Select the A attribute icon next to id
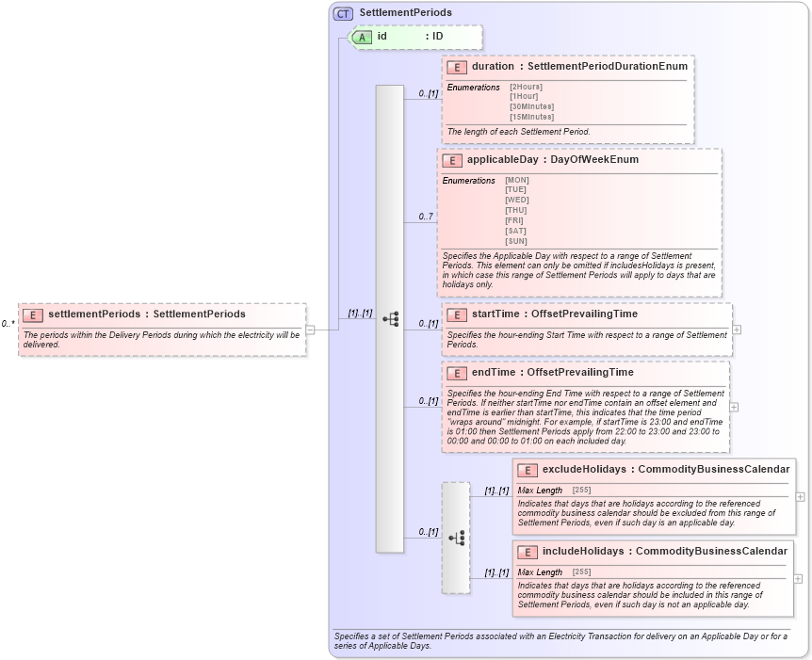 pyautogui.click(x=360, y=38)
